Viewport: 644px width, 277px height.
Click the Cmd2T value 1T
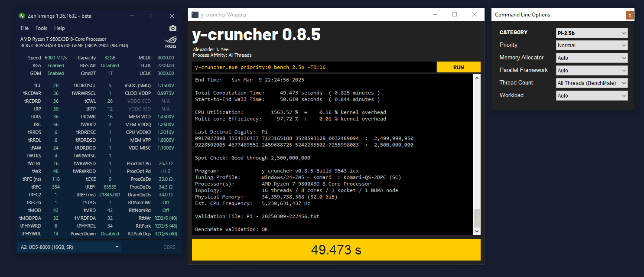[x=110, y=73]
